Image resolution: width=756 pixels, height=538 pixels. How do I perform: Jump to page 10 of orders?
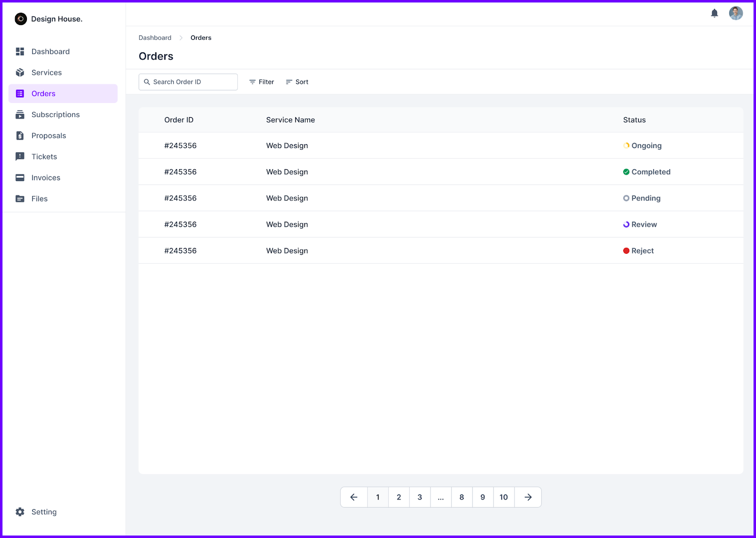pos(504,497)
